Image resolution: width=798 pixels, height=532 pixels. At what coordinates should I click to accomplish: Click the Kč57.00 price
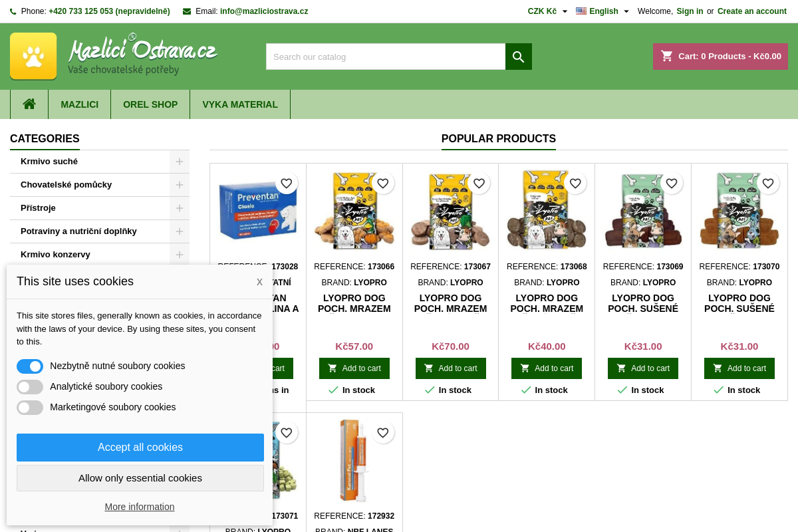[354, 346]
